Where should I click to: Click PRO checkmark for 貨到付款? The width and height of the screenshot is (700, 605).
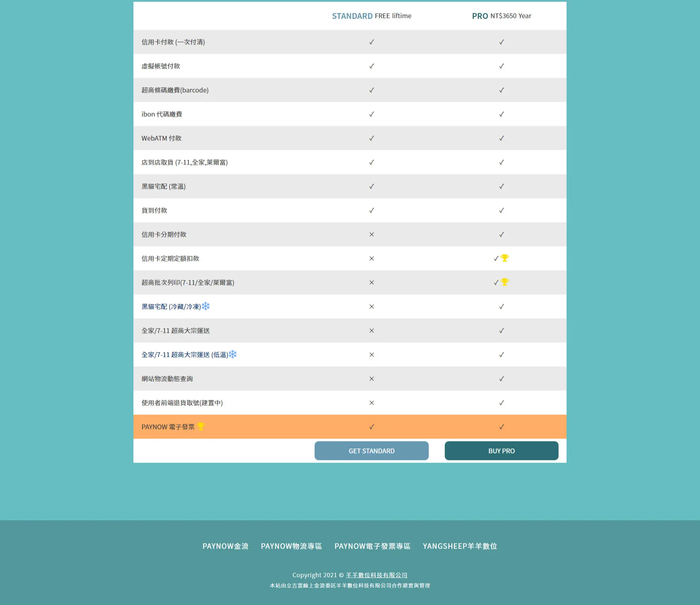pyautogui.click(x=502, y=210)
